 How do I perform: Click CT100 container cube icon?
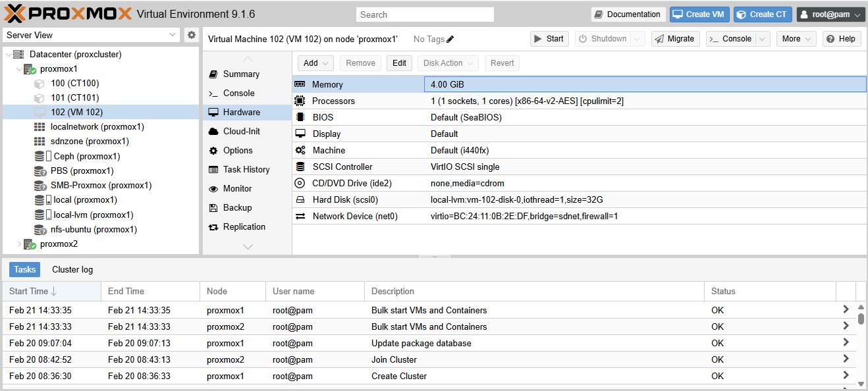(x=40, y=84)
